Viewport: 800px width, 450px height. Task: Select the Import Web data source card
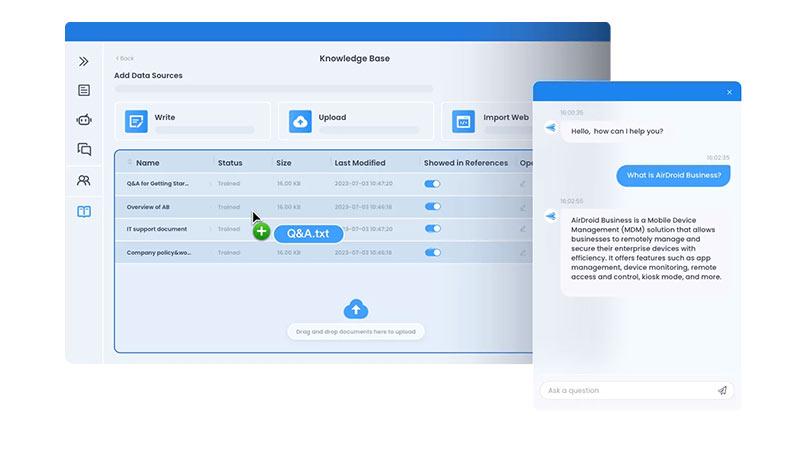point(487,121)
